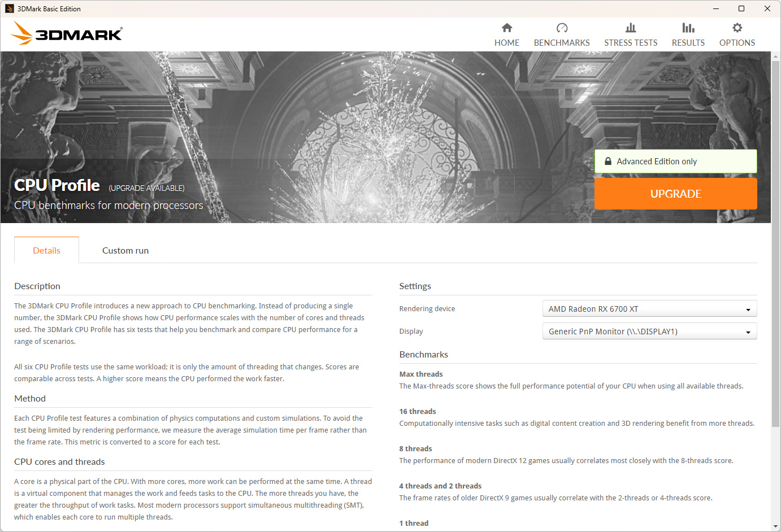Switch to the Details tab

pos(46,250)
